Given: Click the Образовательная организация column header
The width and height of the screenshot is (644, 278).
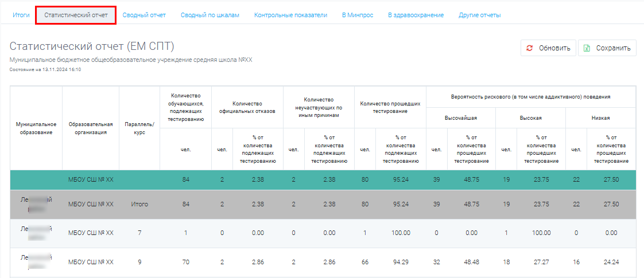Looking at the screenshot, I should (91, 128).
